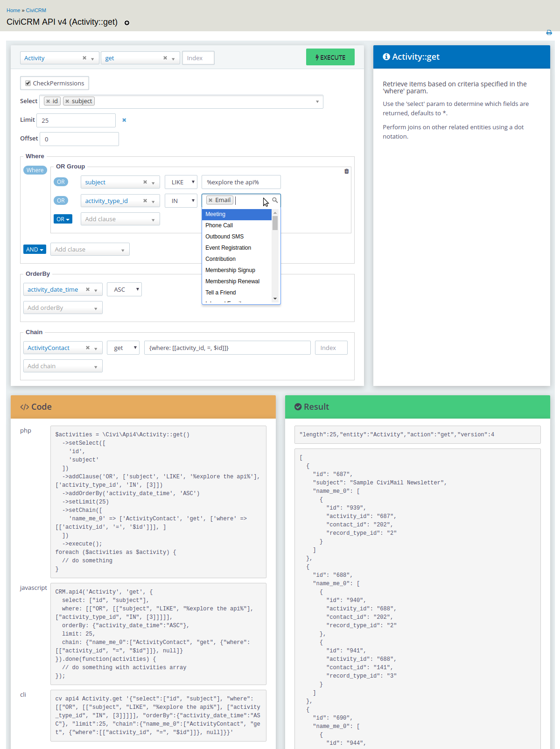Expand the AND clause type dropdown
Image resolution: width=560 pixels, height=749 pixels.
tap(35, 250)
